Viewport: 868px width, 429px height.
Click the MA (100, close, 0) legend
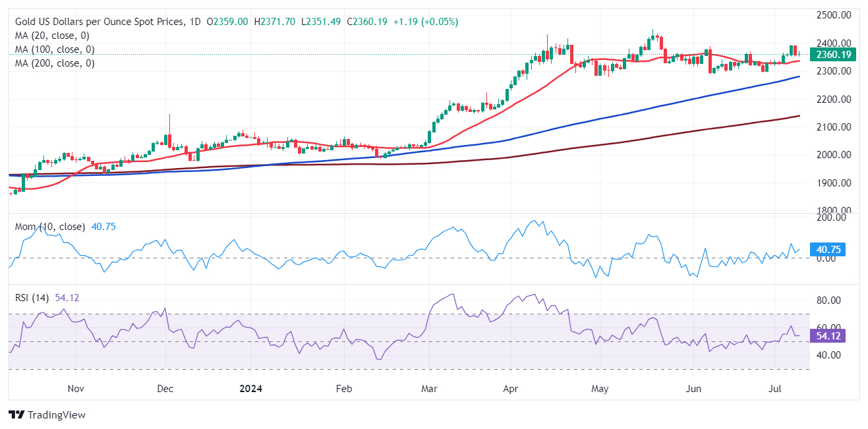click(x=55, y=49)
